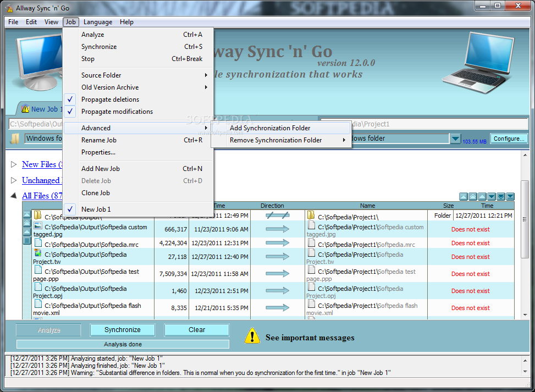The width and height of the screenshot is (535, 392).
Task: Open the All Files link
Action: coord(42,196)
